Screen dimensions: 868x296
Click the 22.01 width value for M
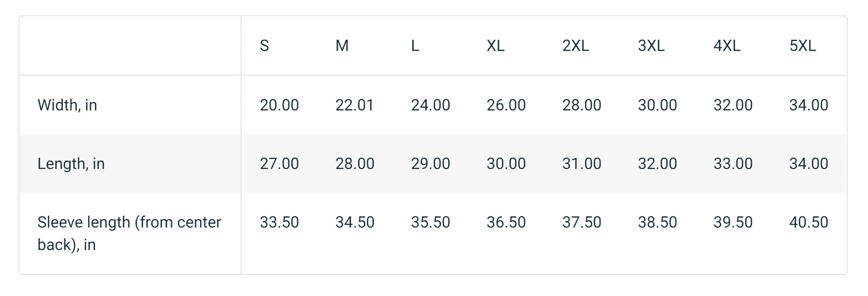click(354, 105)
